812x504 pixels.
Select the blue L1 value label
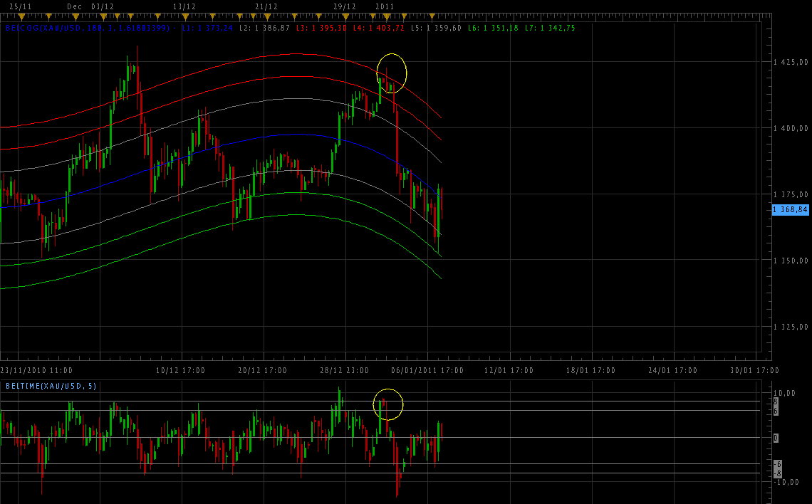(207, 28)
